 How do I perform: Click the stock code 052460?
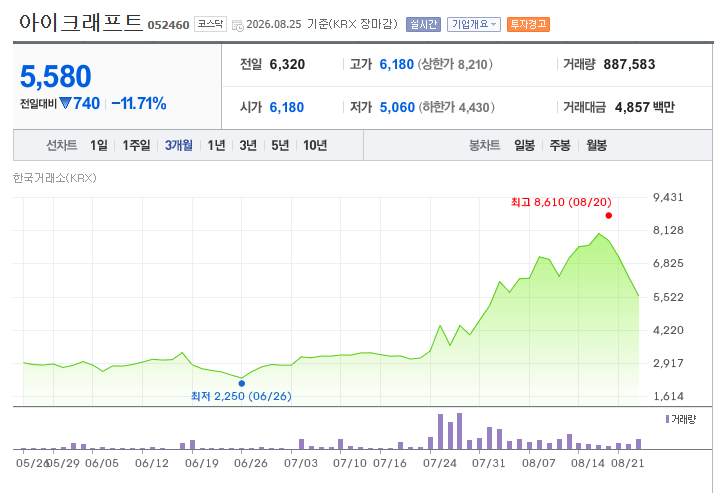pyautogui.click(x=168, y=25)
